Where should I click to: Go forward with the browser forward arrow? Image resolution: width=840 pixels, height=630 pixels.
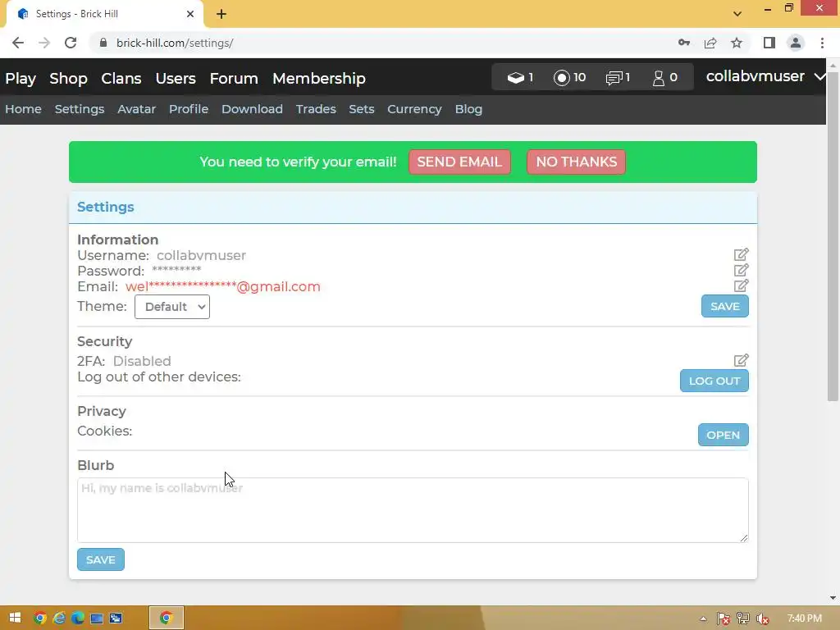point(44,43)
